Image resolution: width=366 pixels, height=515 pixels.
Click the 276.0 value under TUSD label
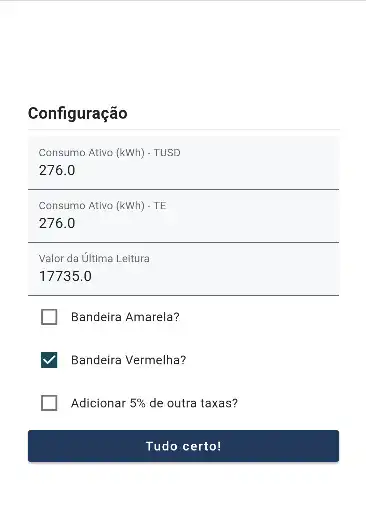tap(57, 170)
